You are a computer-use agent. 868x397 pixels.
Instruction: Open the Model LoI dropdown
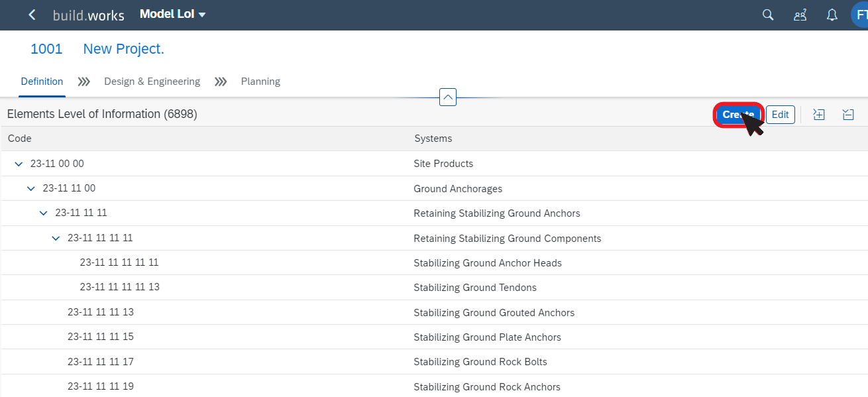[173, 14]
